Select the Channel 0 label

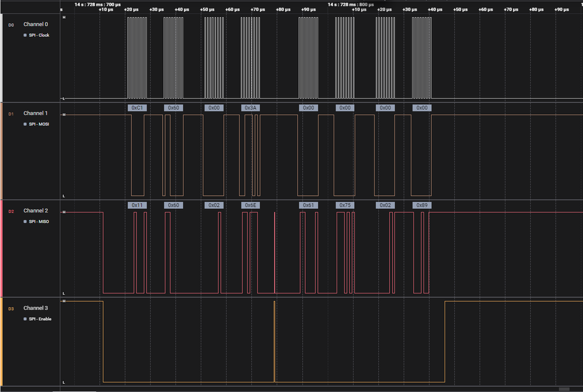tap(36, 24)
